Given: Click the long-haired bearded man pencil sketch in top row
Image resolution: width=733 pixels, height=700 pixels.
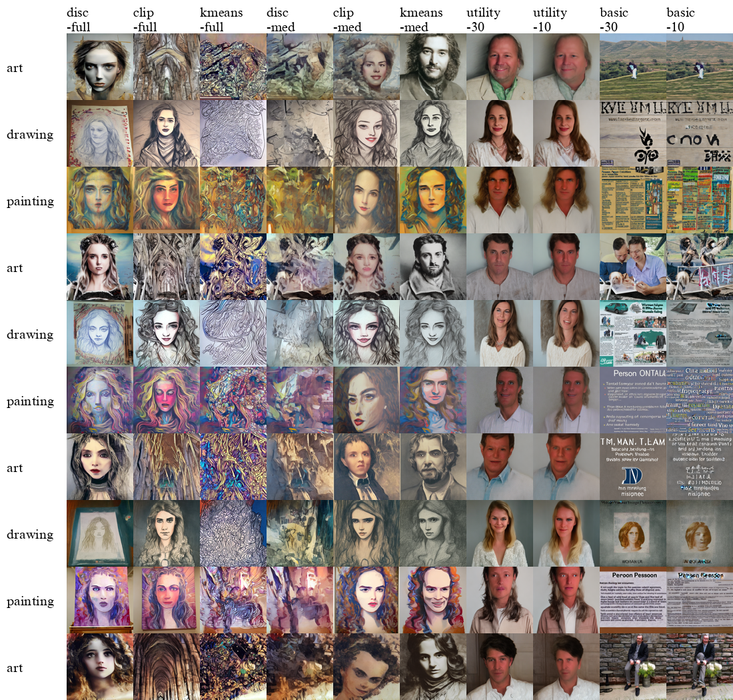Looking at the screenshot, I should point(433,67).
